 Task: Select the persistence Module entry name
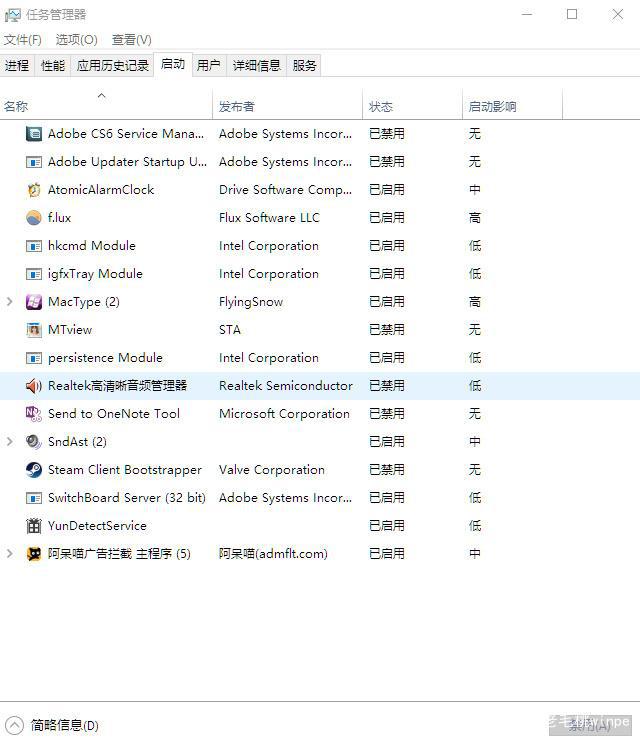[105, 358]
